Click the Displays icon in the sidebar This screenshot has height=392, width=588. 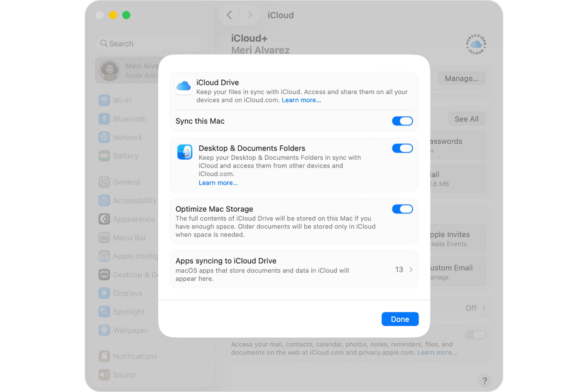point(104,293)
